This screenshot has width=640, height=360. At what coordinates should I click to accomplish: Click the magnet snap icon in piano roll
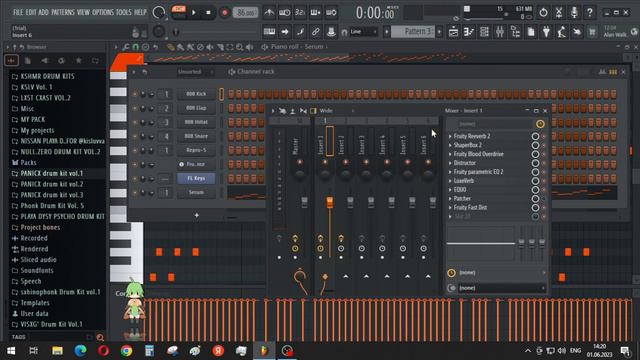[136, 47]
